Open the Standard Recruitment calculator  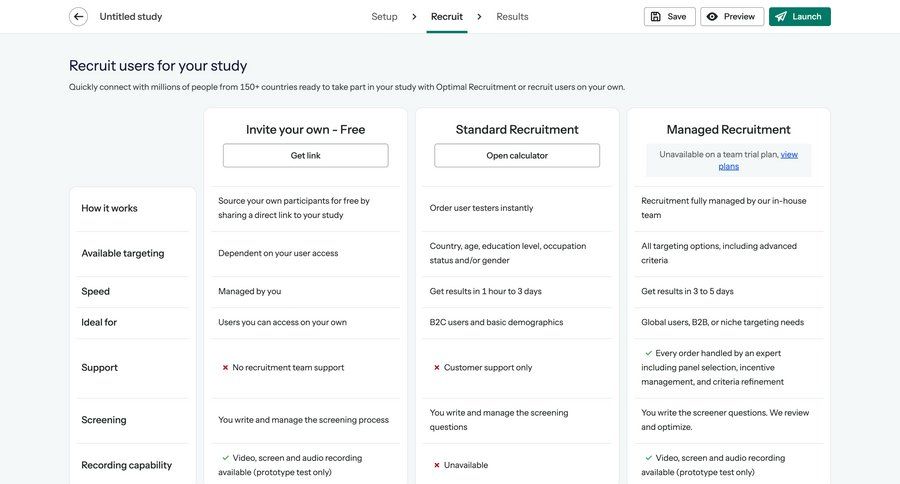pyautogui.click(x=517, y=156)
